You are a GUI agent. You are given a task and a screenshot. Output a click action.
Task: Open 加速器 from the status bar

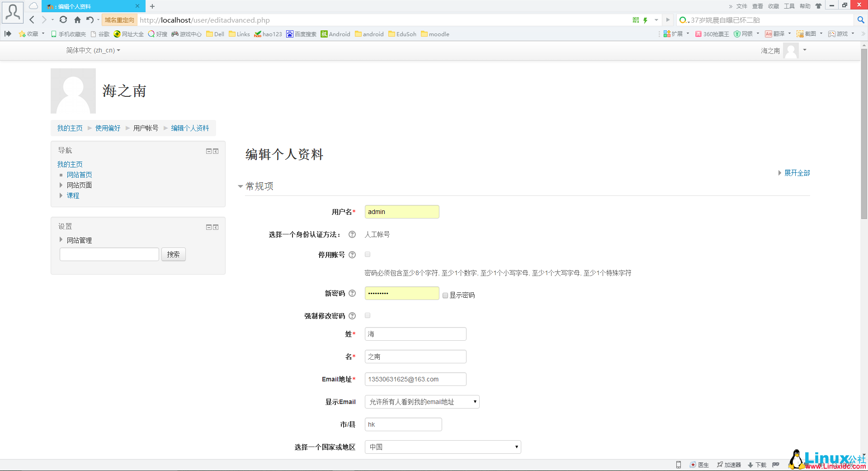[729, 465]
